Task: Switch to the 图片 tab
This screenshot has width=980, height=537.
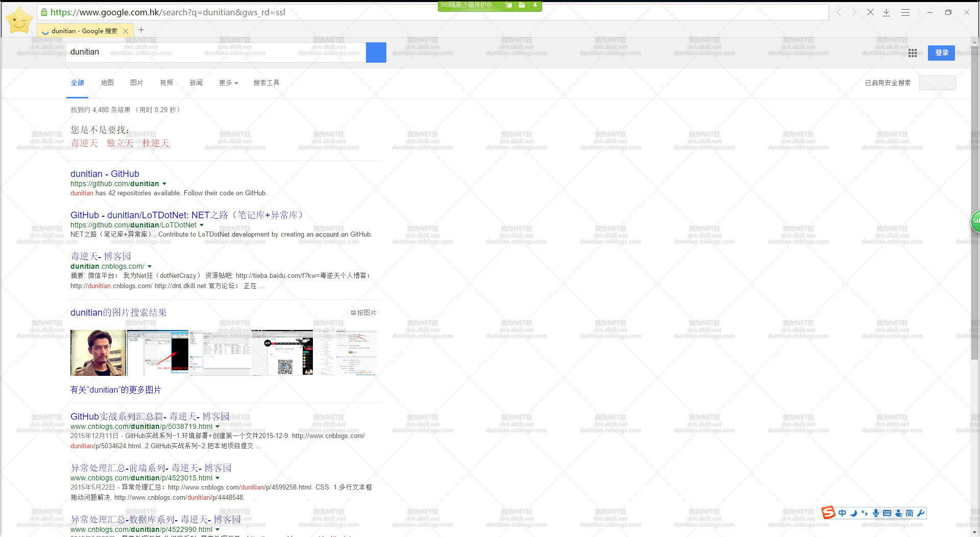Action: [x=137, y=83]
